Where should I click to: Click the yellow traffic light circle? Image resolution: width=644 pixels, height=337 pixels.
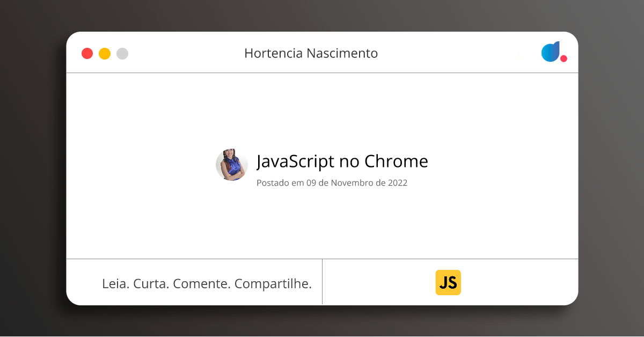pos(105,53)
